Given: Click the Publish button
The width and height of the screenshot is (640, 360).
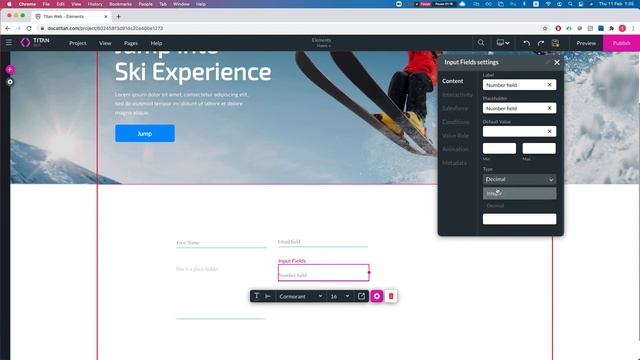Looking at the screenshot, I should coord(621,43).
